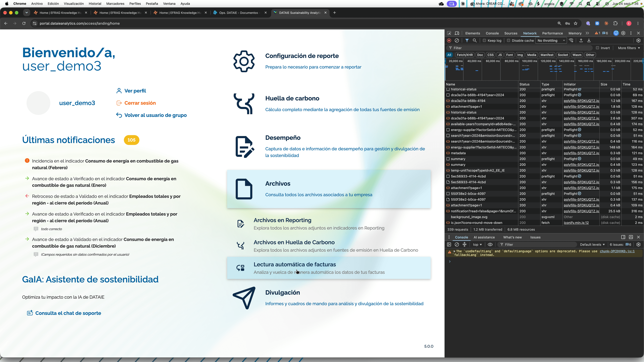This screenshot has height=362, width=644.
Task: Create a live expression with eye icon
Action: pyautogui.click(x=490, y=245)
